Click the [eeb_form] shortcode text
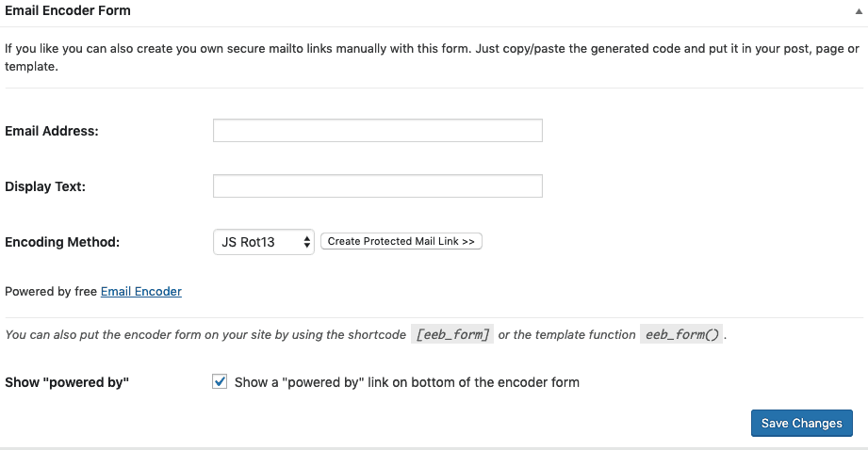868x450 pixels. pos(452,334)
